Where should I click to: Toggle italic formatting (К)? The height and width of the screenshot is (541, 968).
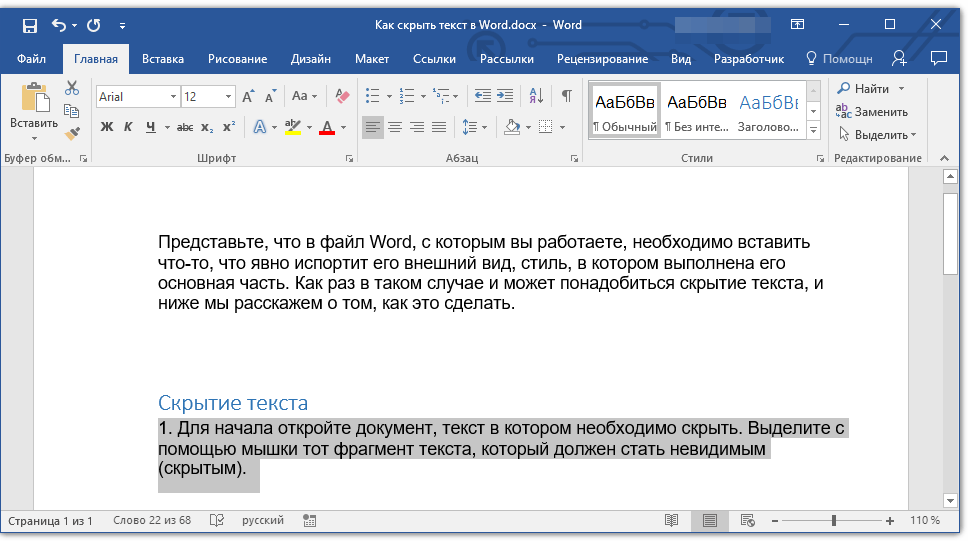click(x=128, y=127)
